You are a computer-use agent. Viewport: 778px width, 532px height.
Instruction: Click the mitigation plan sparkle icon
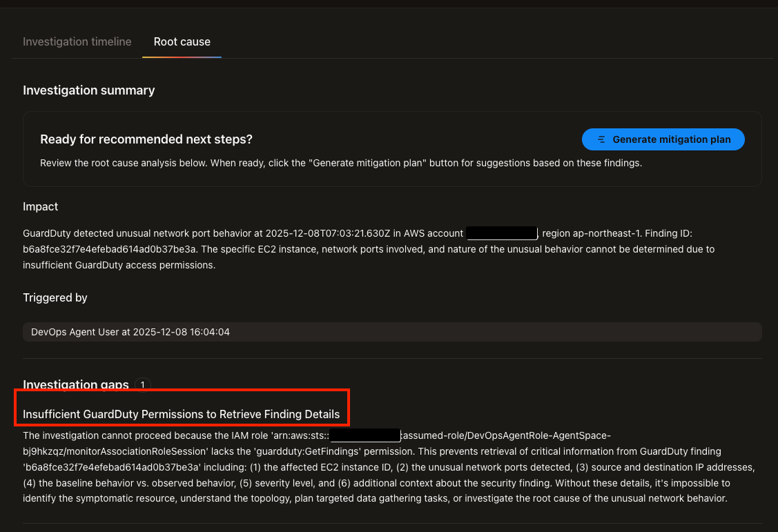coord(600,139)
